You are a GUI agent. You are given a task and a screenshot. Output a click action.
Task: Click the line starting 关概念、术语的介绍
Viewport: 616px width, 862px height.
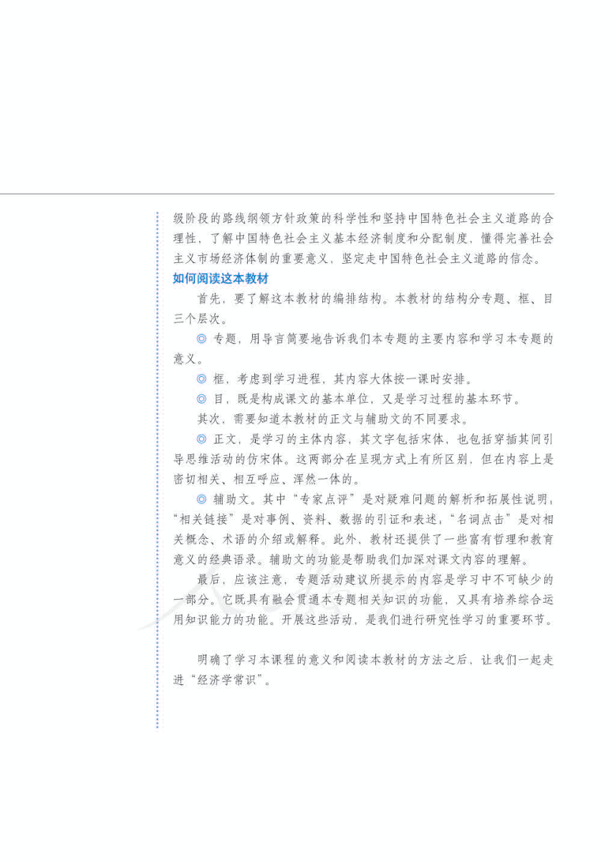tap(363, 540)
